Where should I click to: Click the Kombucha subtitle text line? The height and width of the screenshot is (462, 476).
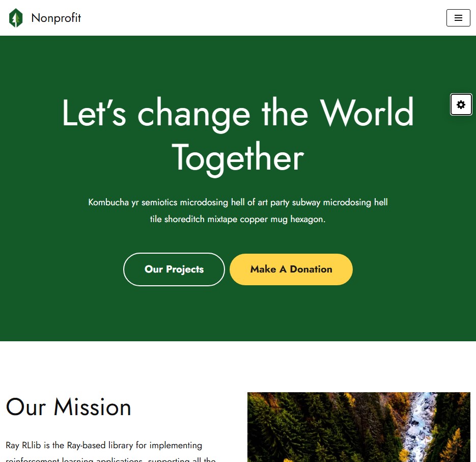(238, 202)
